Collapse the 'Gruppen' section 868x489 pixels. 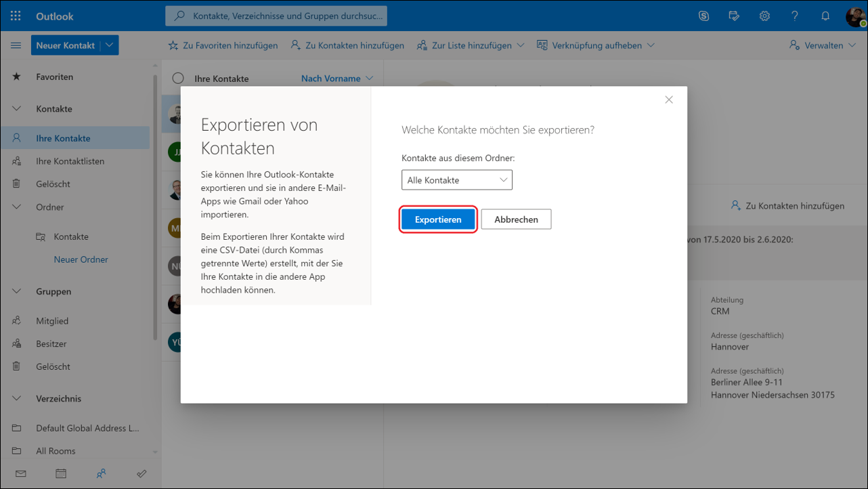point(17,291)
